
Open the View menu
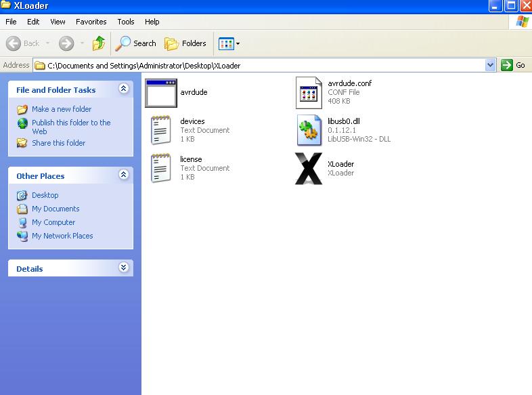point(58,22)
